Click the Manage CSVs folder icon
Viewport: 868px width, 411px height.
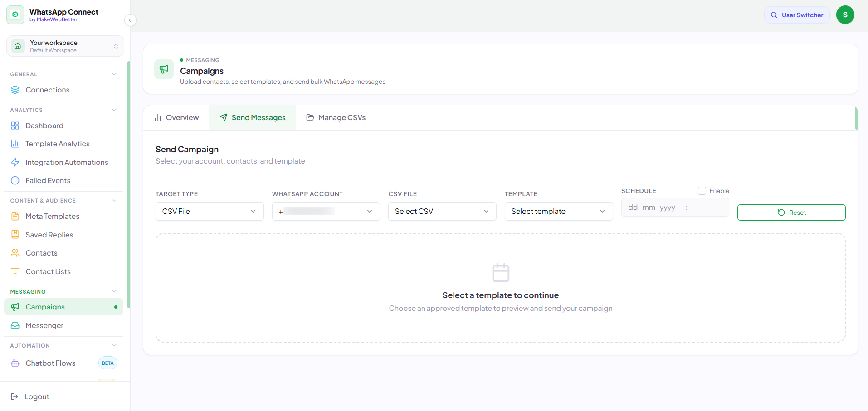coord(310,117)
